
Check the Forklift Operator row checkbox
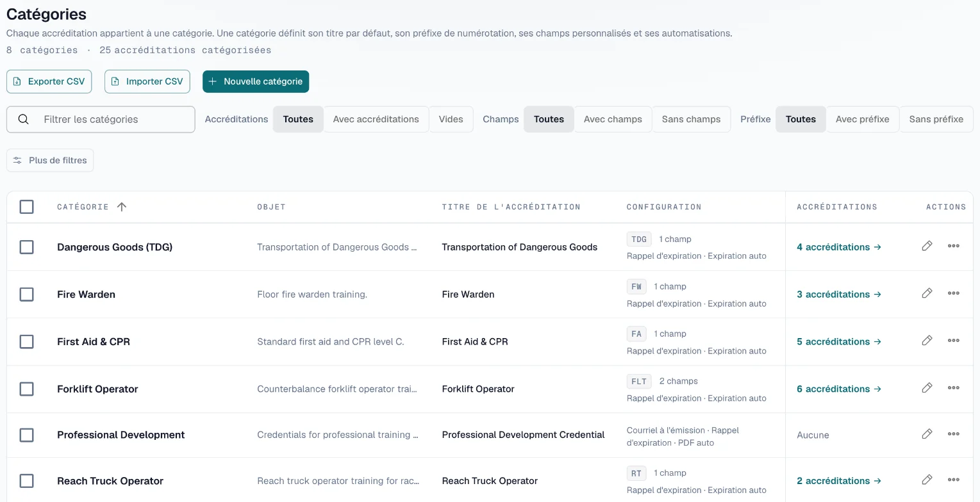coord(26,389)
